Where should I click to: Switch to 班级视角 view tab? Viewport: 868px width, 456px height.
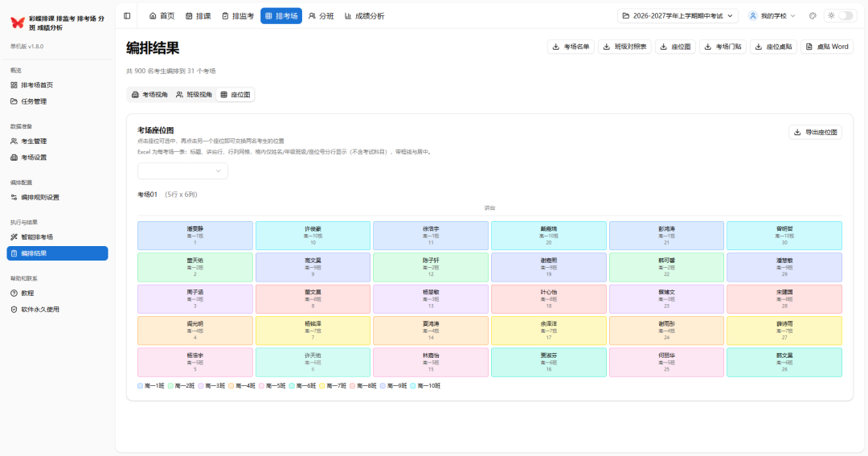pos(194,95)
